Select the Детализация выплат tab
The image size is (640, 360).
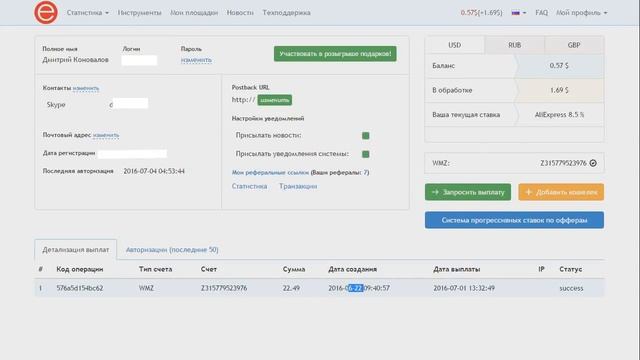pyautogui.click(x=76, y=249)
